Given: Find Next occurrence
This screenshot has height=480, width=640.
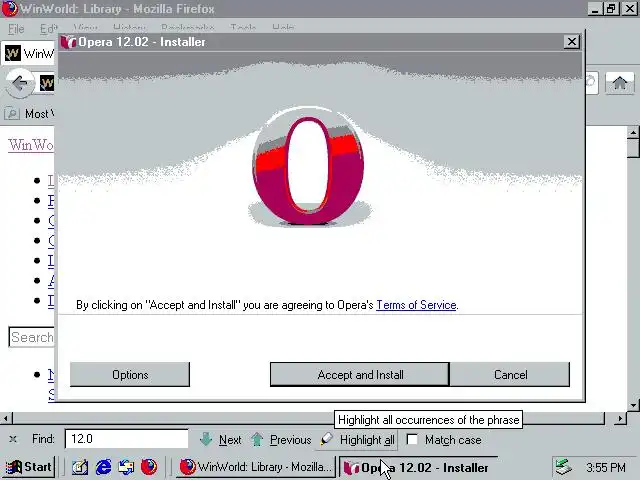Looking at the screenshot, I should (x=221, y=440).
